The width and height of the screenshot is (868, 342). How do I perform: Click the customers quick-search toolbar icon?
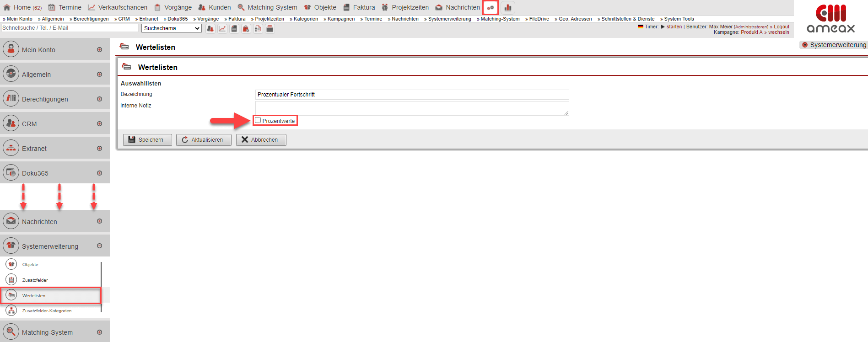(210, 29)
